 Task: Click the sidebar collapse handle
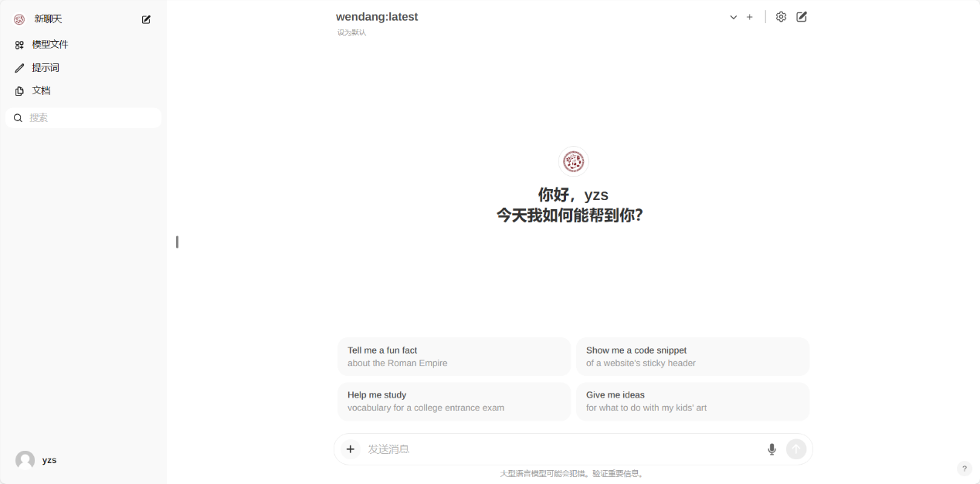[177, 242]
